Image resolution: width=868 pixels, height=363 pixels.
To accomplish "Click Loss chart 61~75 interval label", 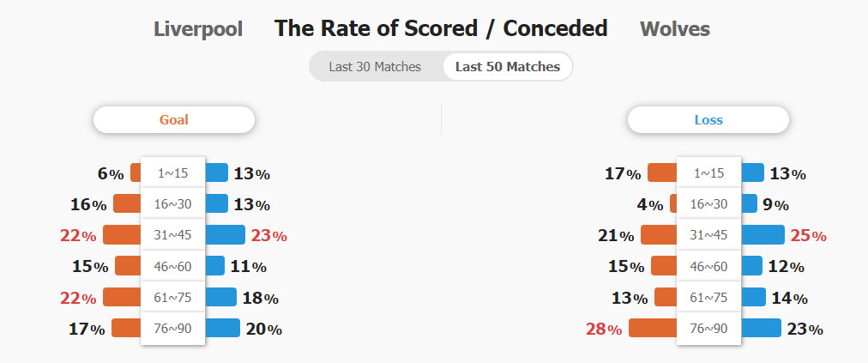I will (708, 297).
